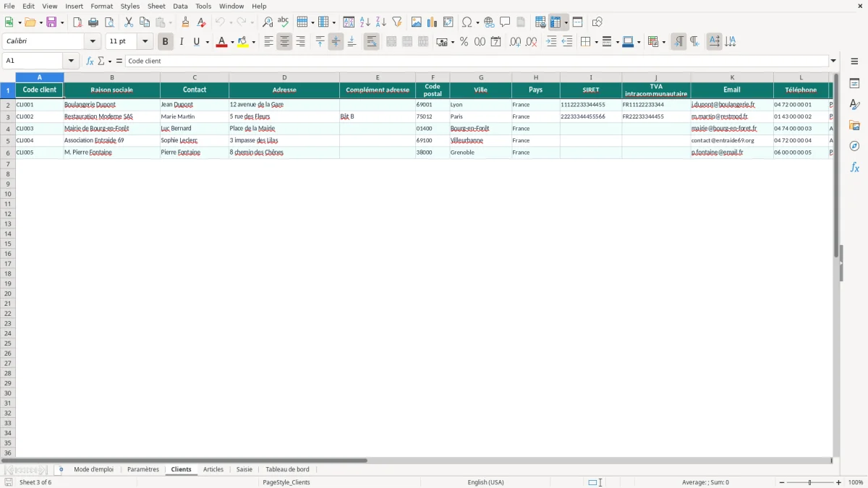Image resolution: width=868 pixels, height=488 pixels.
Task: Click the formula input line
Action: (x=477, y=61)
